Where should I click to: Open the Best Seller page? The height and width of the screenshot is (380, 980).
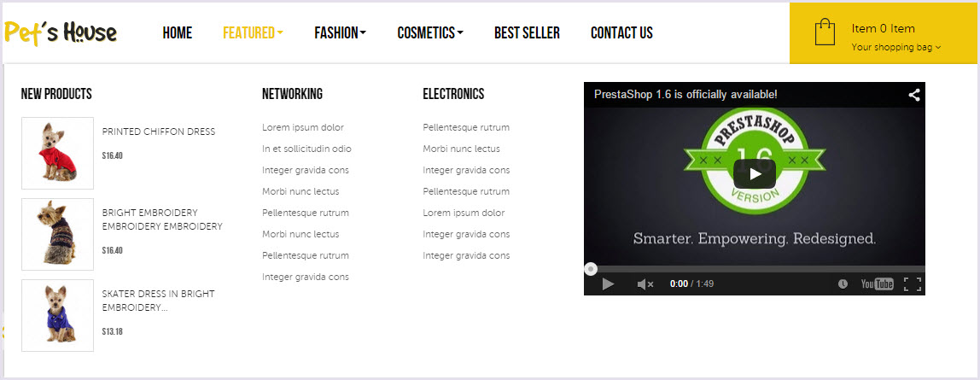[527, 32]
